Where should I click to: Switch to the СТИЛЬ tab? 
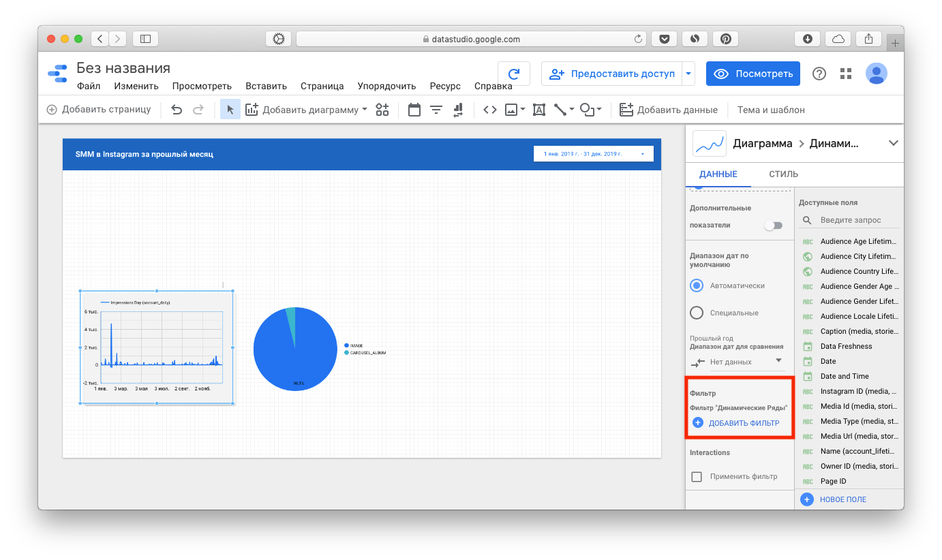tap(783, 174)
